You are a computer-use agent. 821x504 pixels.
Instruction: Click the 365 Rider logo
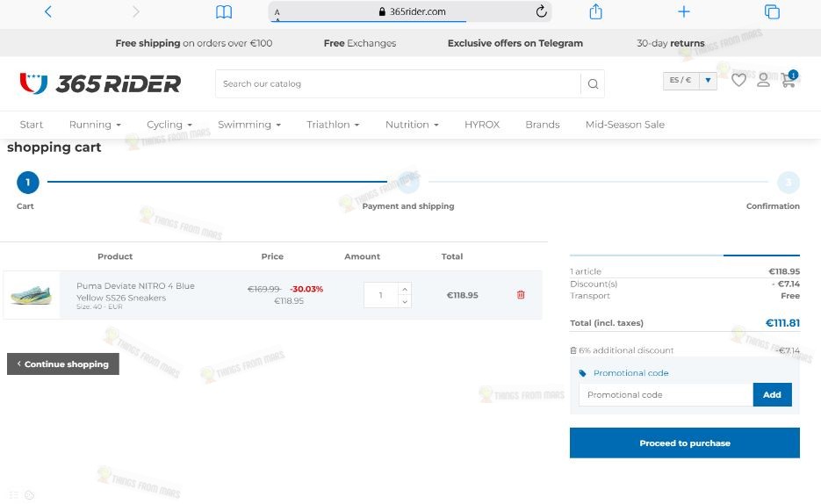(100, 83)
